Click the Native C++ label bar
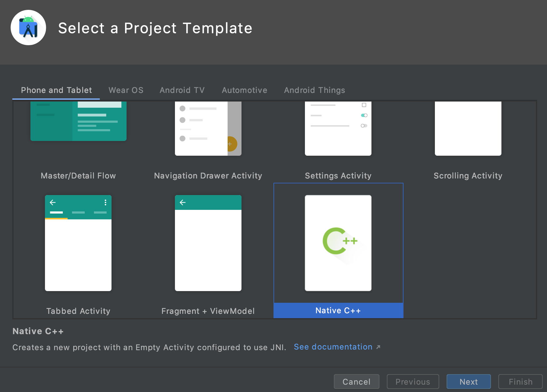The image size is (547, 392). click(x=338, y=310)
